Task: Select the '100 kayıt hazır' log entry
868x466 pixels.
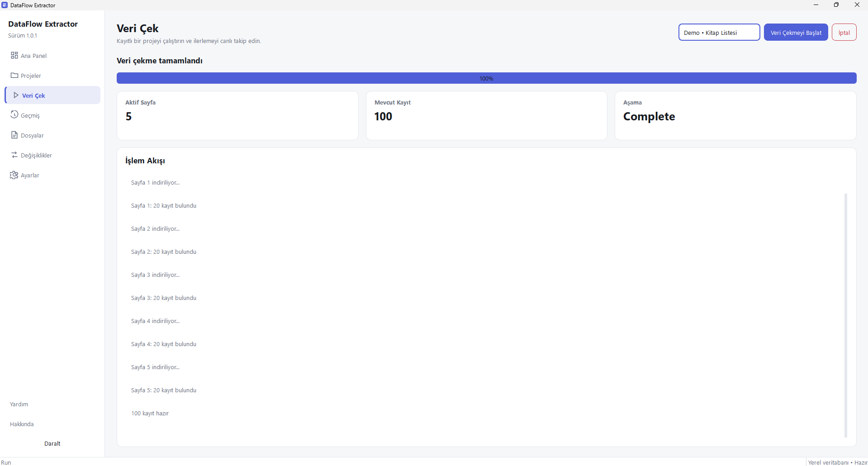Action: (x=150, y=413)
